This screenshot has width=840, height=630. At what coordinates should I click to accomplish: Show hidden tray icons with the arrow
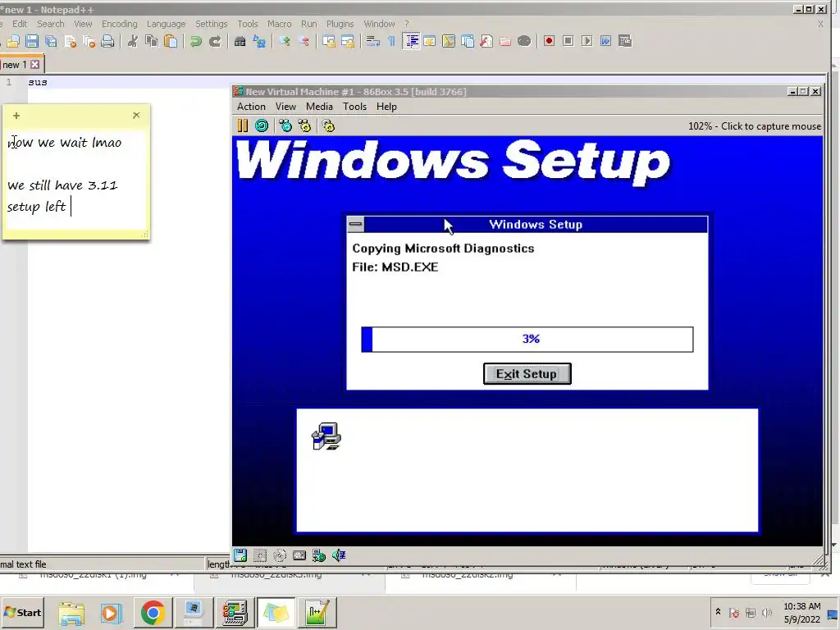tap(718, 612)
